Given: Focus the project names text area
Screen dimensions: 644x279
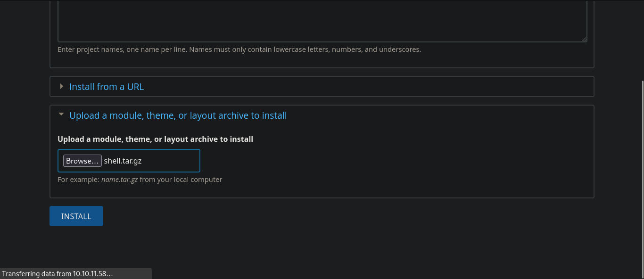Looking at the screenshot, I should pos(322,21).
